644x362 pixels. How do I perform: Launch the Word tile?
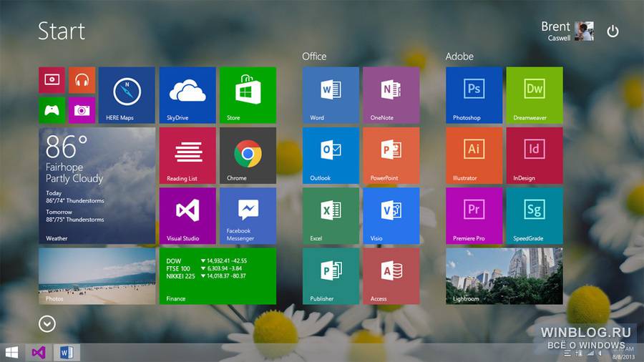(331, 95)
